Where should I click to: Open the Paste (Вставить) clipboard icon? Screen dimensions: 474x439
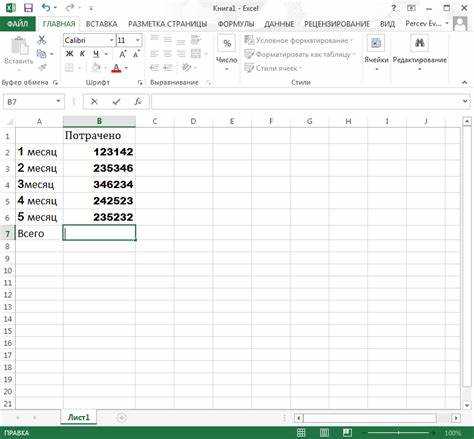[19, 46]
